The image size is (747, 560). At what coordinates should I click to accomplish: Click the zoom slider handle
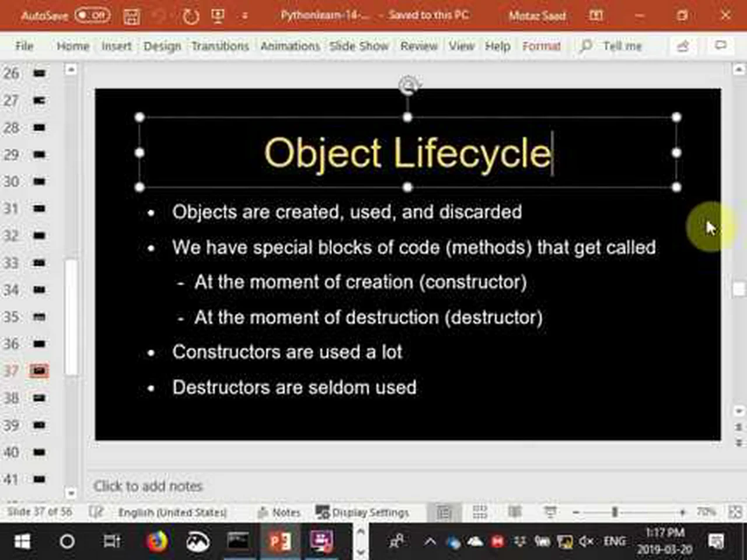click(615, 512)
